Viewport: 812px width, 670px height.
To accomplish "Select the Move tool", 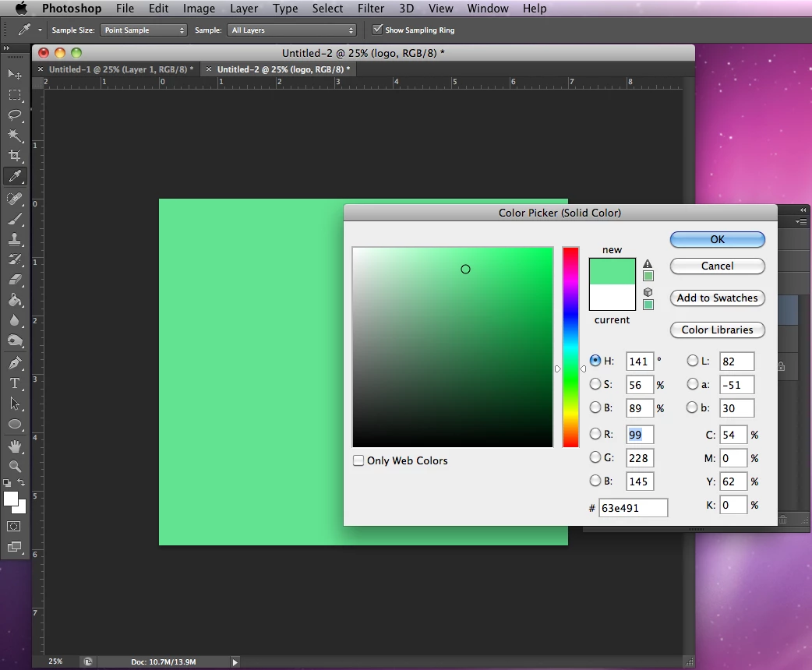I will 15,74.
